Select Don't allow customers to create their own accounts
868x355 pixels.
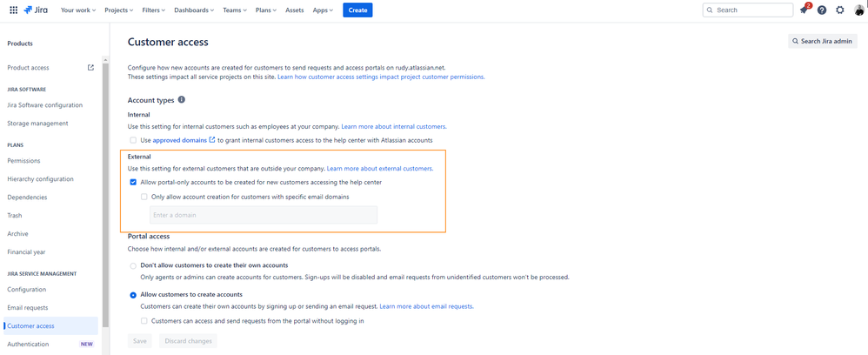click(133, 266)
